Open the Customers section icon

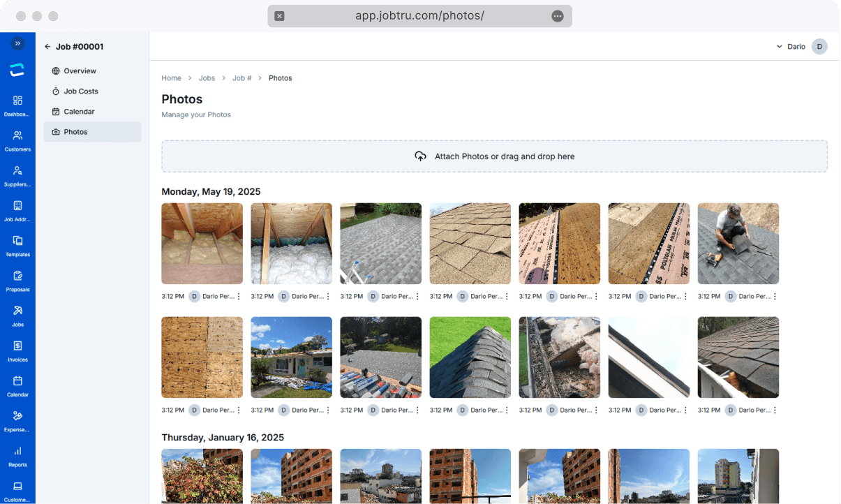tap(17, 135)
